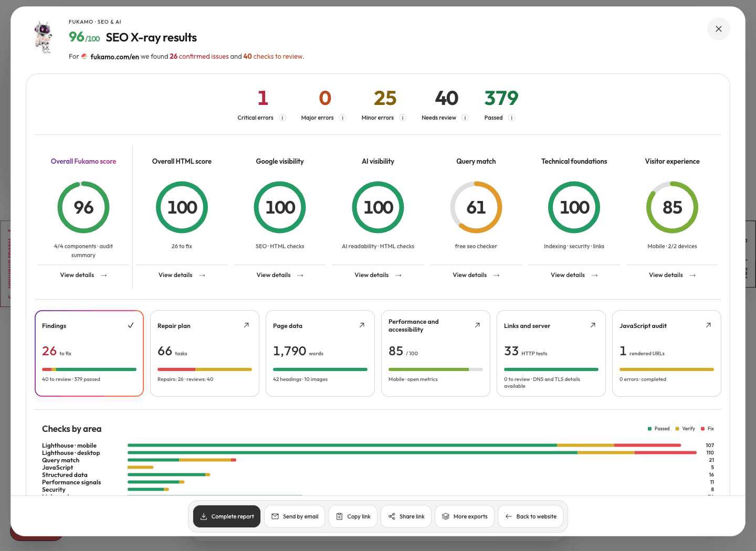View details for Query match
The image size is (756, 551).
tap(476, 275)
